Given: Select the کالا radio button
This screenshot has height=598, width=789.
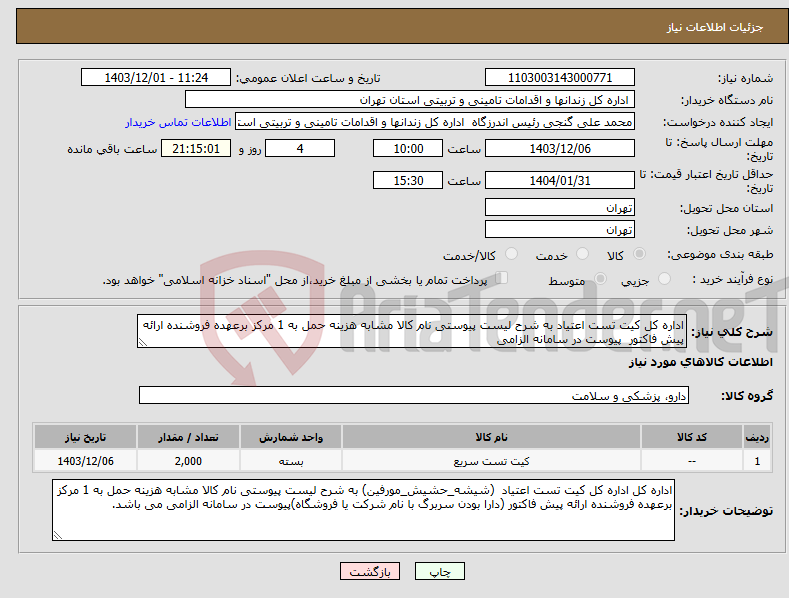Looking at the screenshot, I should (x=639, y=254).
